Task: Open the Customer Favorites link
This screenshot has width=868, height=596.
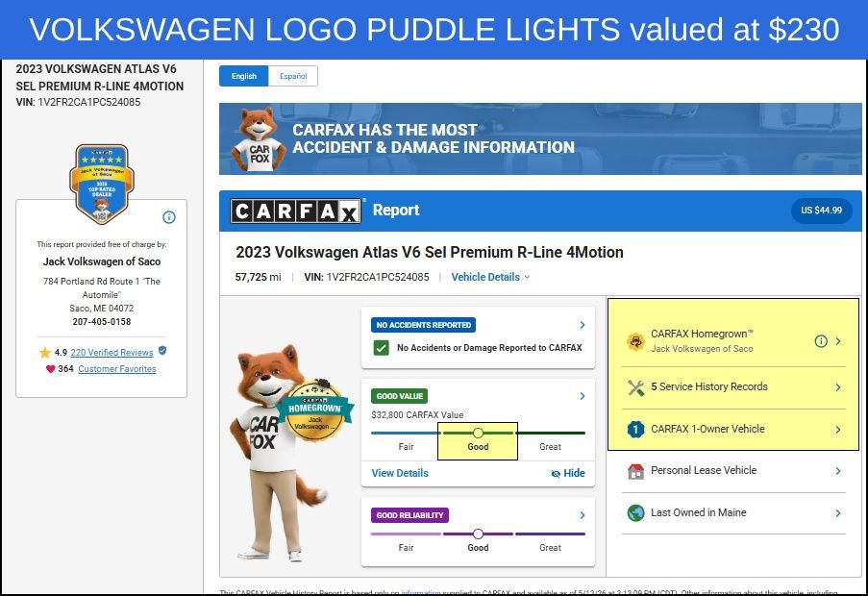Action: click(117, 369)
